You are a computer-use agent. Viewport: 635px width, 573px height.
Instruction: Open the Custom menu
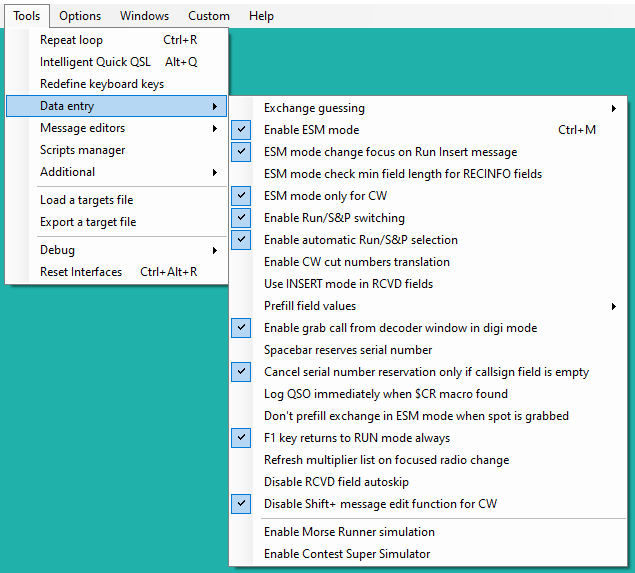(209, 16)
